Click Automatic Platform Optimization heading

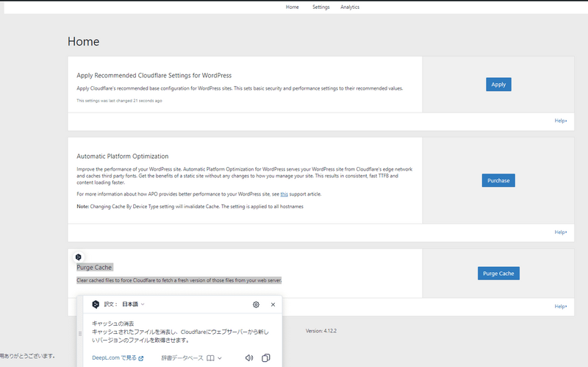[x=123, y=156]
